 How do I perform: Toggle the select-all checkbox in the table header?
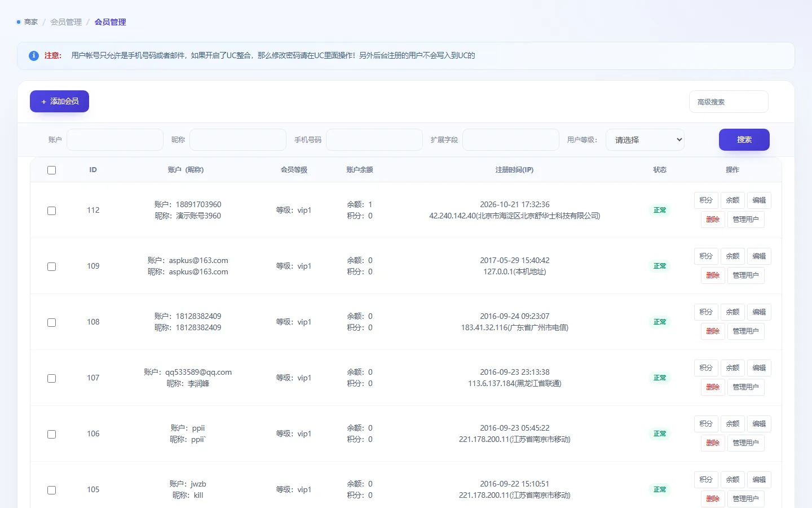[52, 170]
